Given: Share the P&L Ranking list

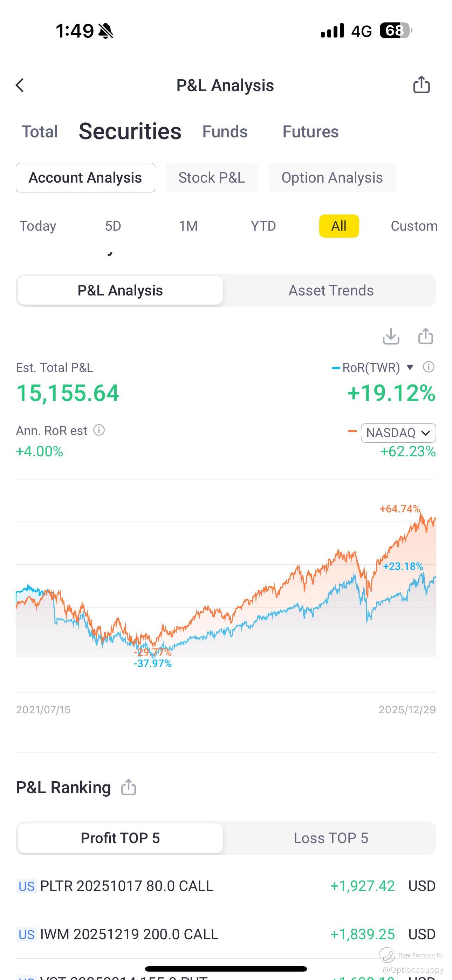Looking at the screenshot, I should pyautogui.click(x=129, y=787).
